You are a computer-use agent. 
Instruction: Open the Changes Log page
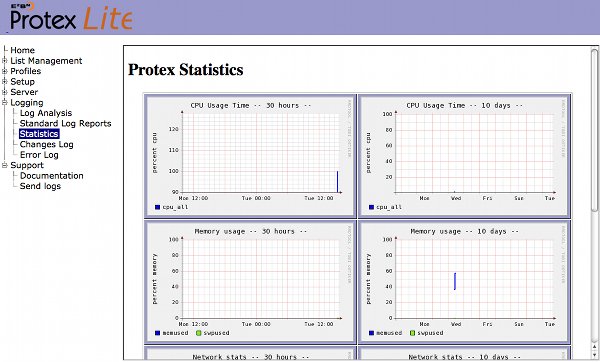[46, 144]
